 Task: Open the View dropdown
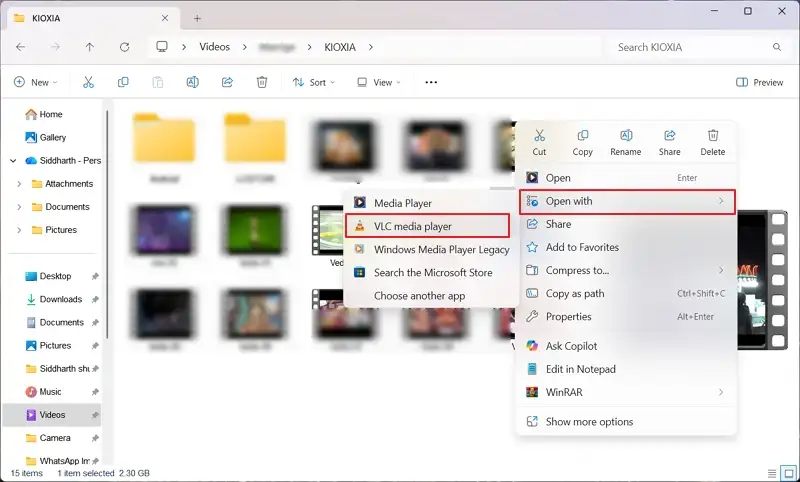(379, 82)
